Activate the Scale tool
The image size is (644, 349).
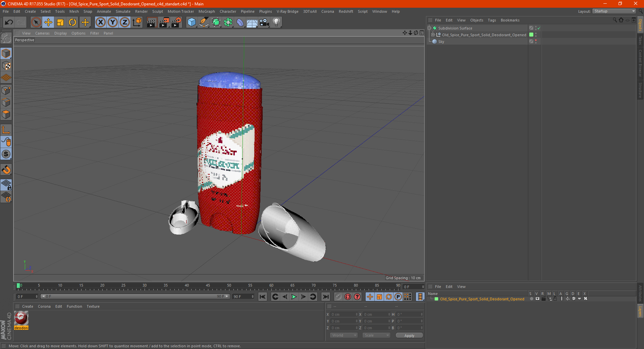pos(60,22)
